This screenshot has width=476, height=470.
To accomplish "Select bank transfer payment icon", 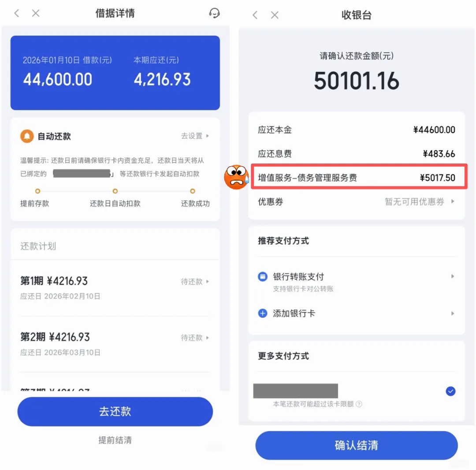I will coord(263,276).
